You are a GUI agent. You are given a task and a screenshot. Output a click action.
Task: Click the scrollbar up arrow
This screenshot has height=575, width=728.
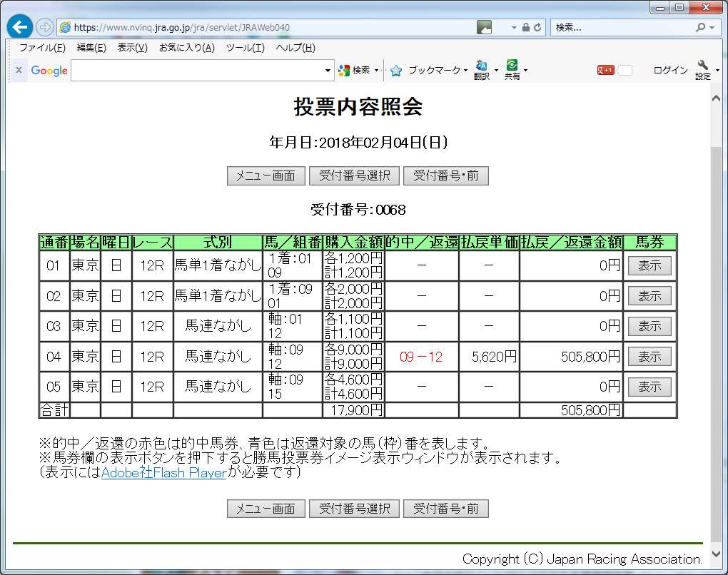click(x=716, y=98)
